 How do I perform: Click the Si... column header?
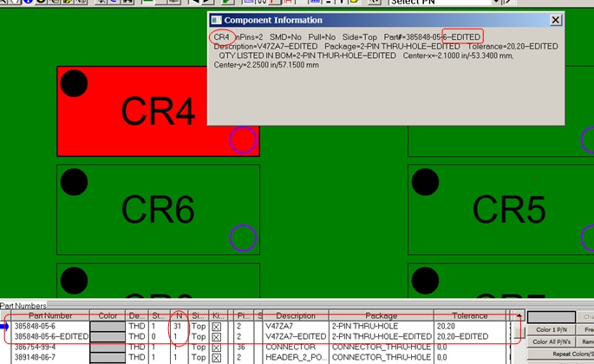point(198,315)
